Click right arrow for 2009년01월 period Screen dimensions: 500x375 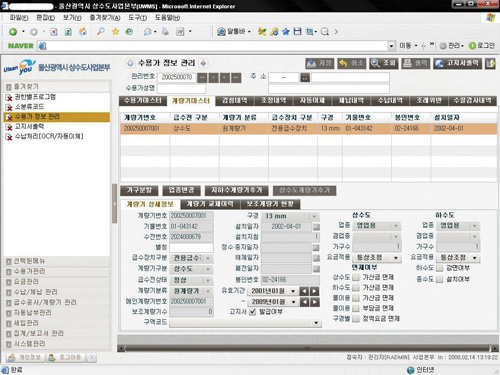click(x=314, y=302)
